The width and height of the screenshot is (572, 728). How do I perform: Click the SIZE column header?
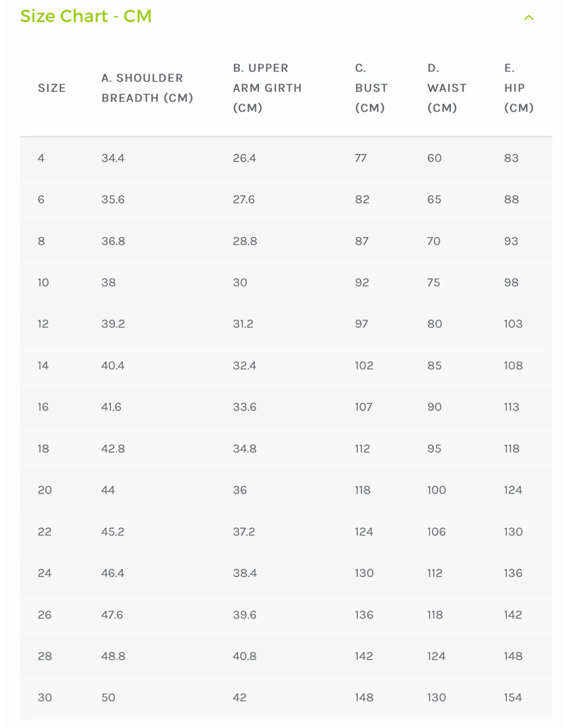click(x=52, y=88)
